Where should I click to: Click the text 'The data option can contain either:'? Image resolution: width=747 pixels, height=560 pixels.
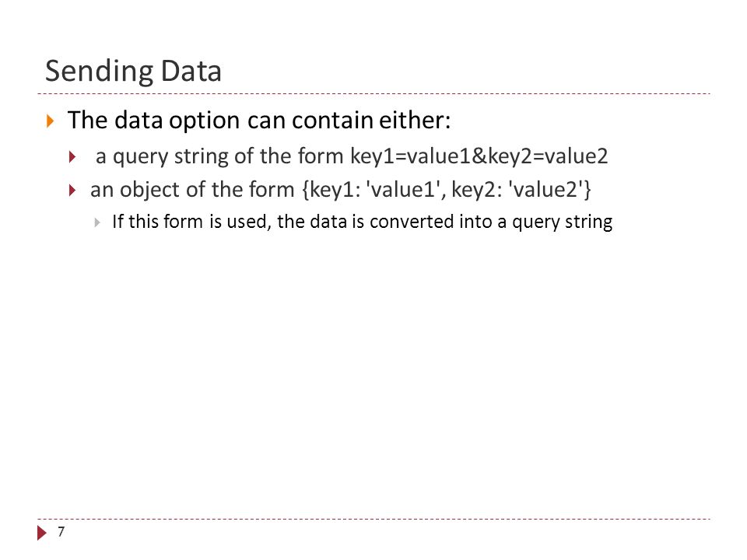pos(259,120)
